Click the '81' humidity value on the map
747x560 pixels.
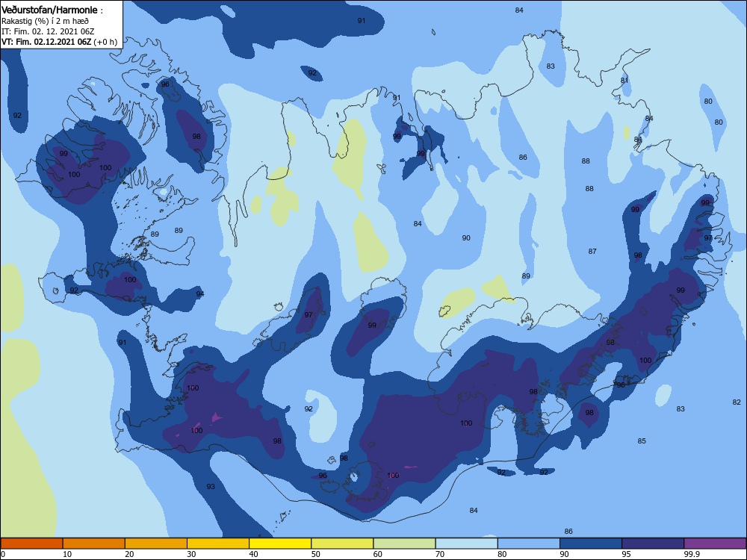click(x=624, y=81)
